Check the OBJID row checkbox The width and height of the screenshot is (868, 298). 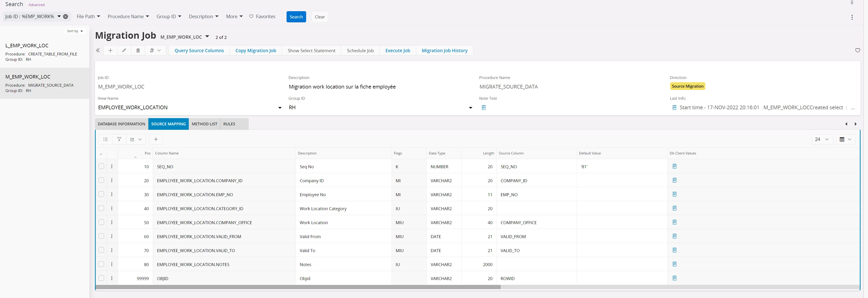coord(101,278)
